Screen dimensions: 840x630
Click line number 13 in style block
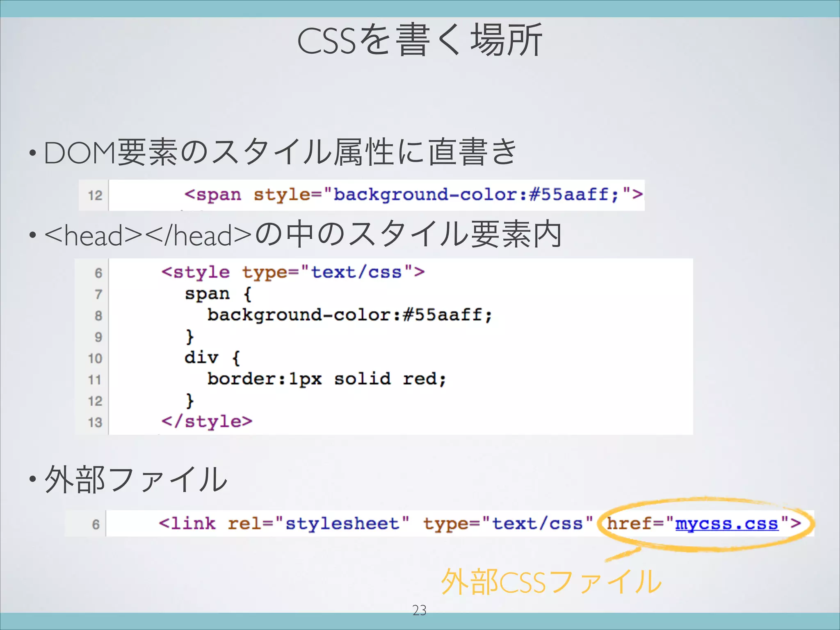(x=95, y=422)
